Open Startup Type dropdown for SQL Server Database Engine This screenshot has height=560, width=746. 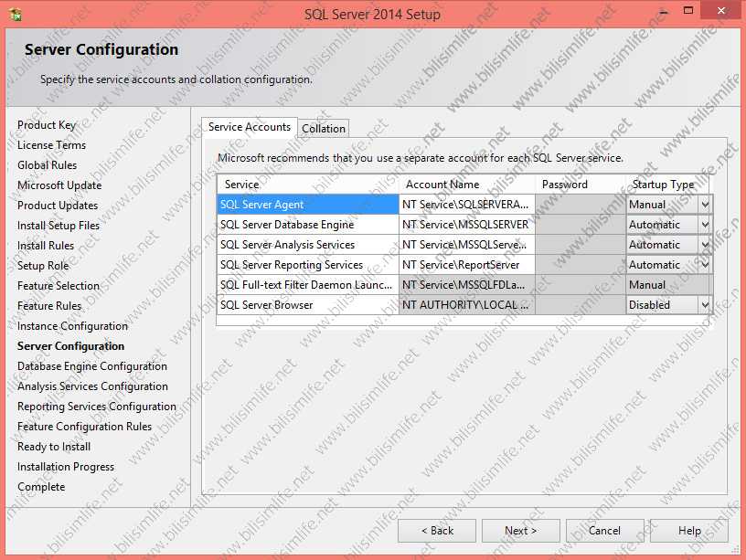tap(705, 225)
